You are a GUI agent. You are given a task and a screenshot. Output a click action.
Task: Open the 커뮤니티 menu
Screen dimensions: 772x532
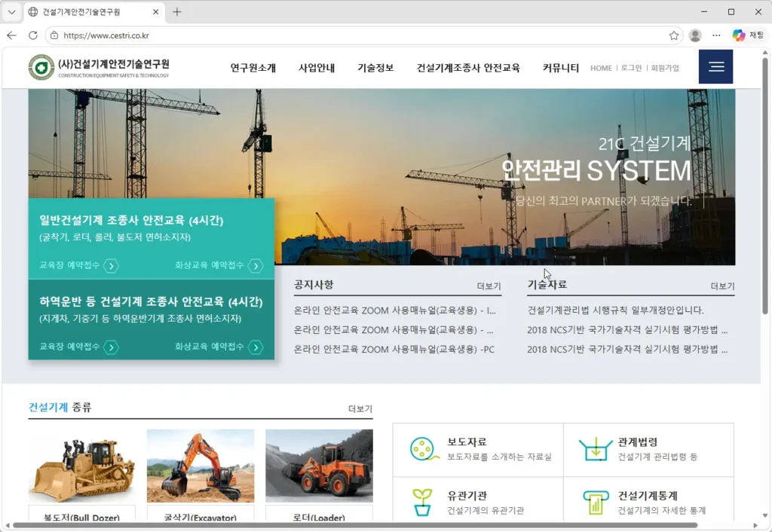click(561, 68)
